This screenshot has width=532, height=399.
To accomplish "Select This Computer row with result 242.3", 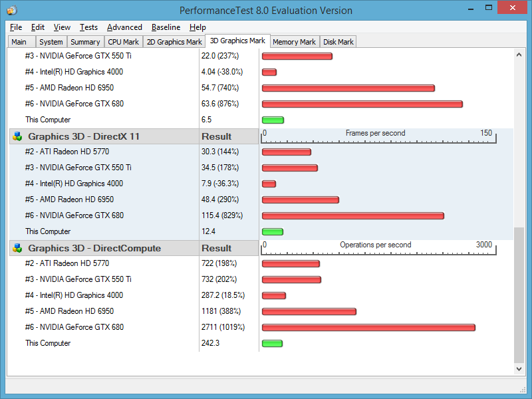I will (x=261, y=343).
